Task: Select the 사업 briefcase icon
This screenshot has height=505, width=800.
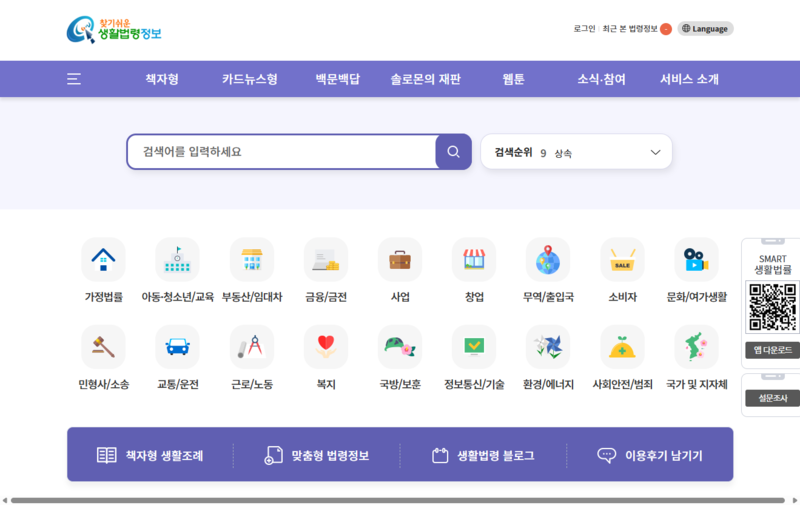Action: (x=399, y=260)
